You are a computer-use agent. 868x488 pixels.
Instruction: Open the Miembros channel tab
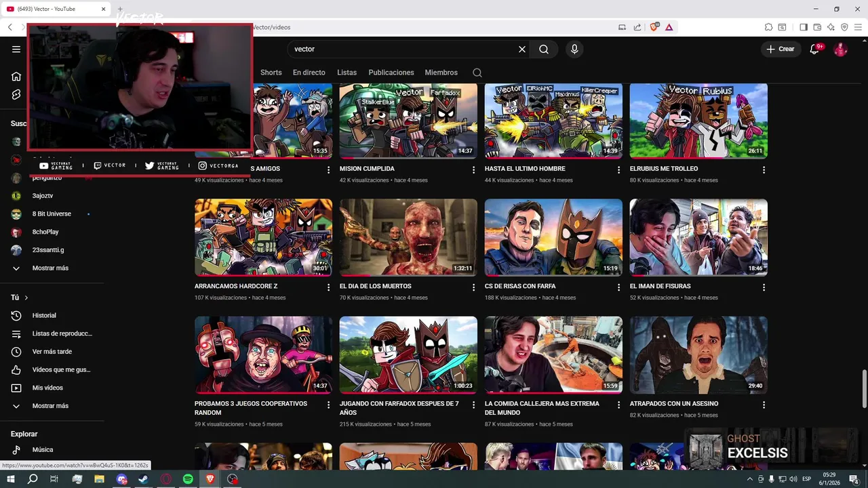point(441,73)
